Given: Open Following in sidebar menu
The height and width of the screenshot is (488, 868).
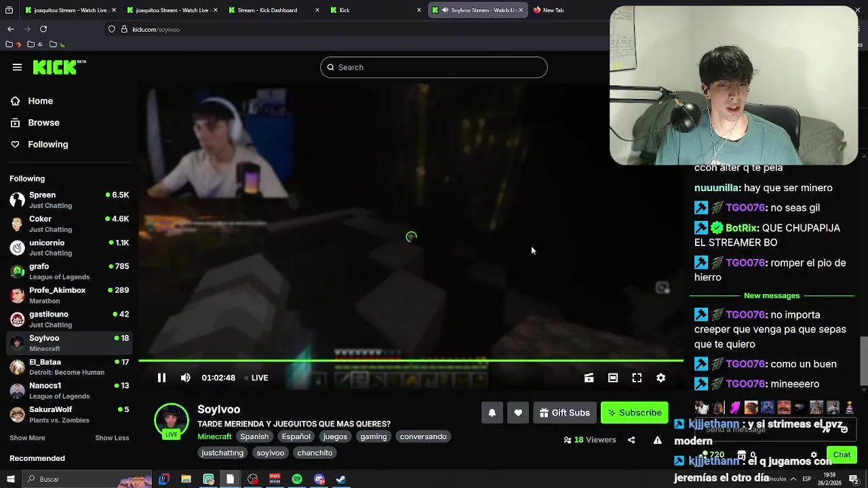Looking at the screenshot, I should click(x=47, y=144).
